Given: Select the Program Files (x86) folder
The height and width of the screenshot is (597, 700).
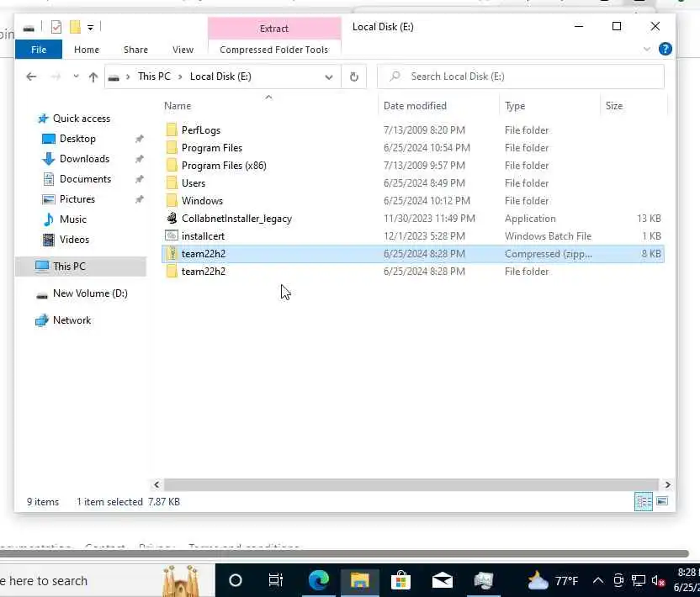Looking at the screenshot, I should tap(224, 166).
